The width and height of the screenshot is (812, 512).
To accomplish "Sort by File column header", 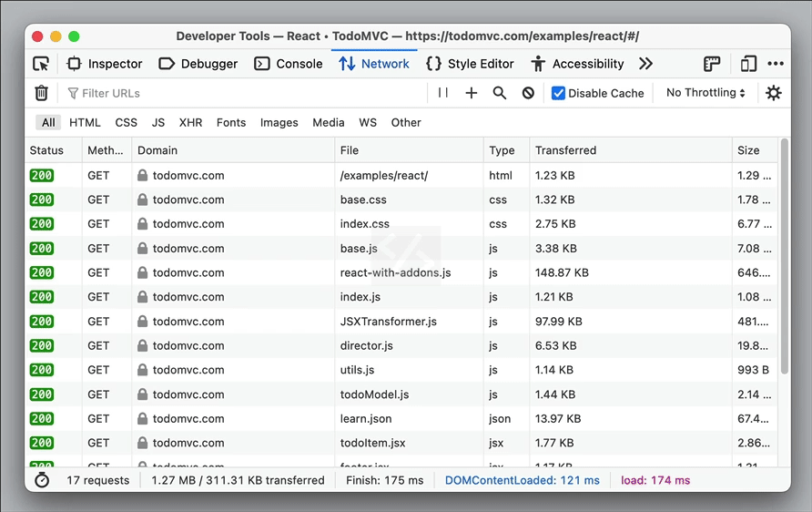I will pos(409,150).
